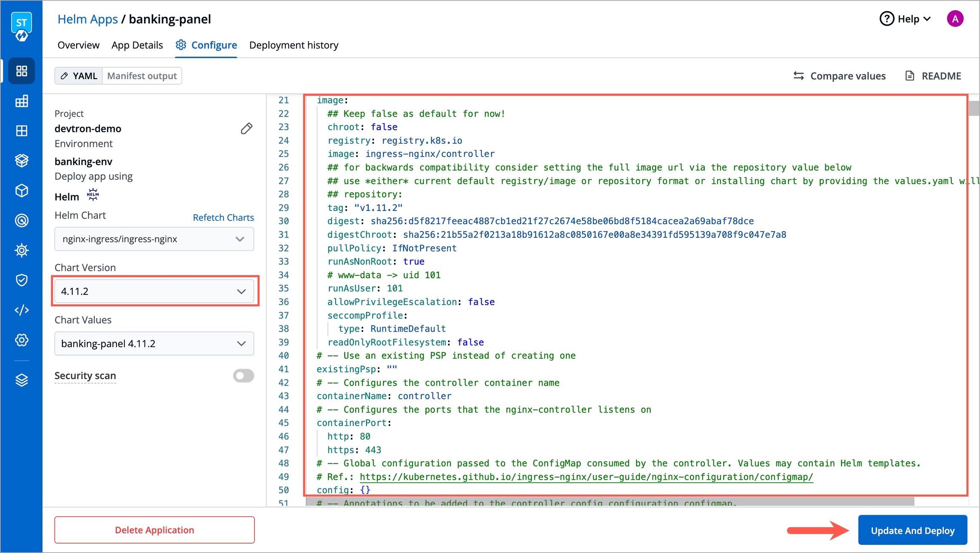The width and height of the screenshot is (980, 553).
Task: Open the four-squares applications sidebar icon
Action: click(x=22, y=71)
